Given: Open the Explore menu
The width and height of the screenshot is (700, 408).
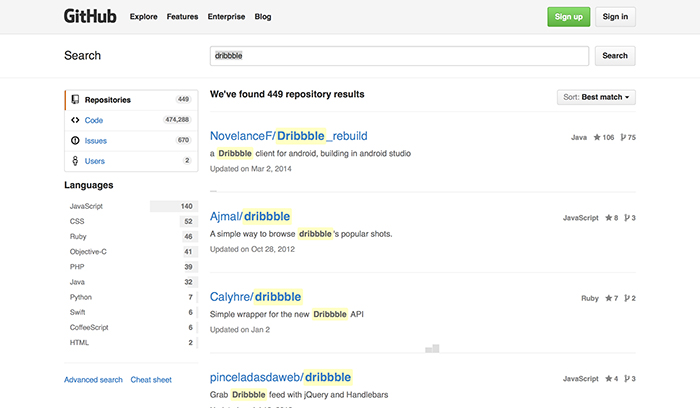Looking at the screenshot, I should tap(144, 17).
